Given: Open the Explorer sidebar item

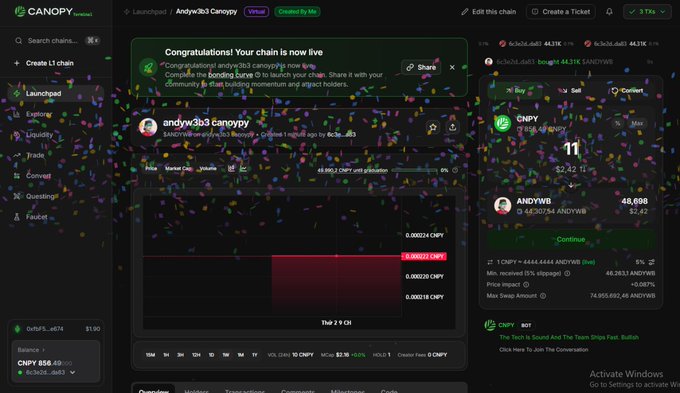Looking at the screenshot, I should tap(56, 114).
